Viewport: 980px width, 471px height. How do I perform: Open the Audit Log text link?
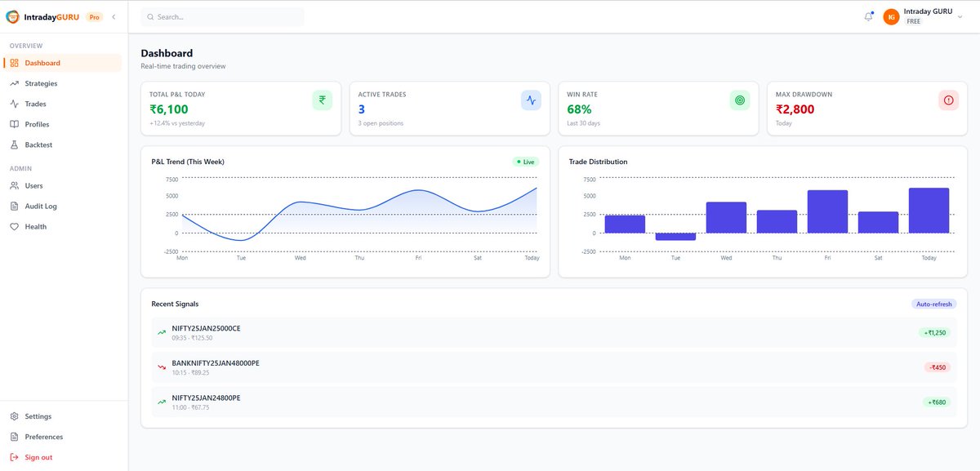tap(41, 206)
